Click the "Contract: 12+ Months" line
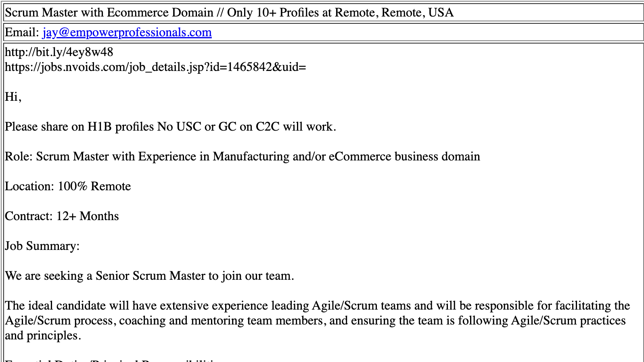This screenshot has width=644, height=362. (x=62, y=216)
